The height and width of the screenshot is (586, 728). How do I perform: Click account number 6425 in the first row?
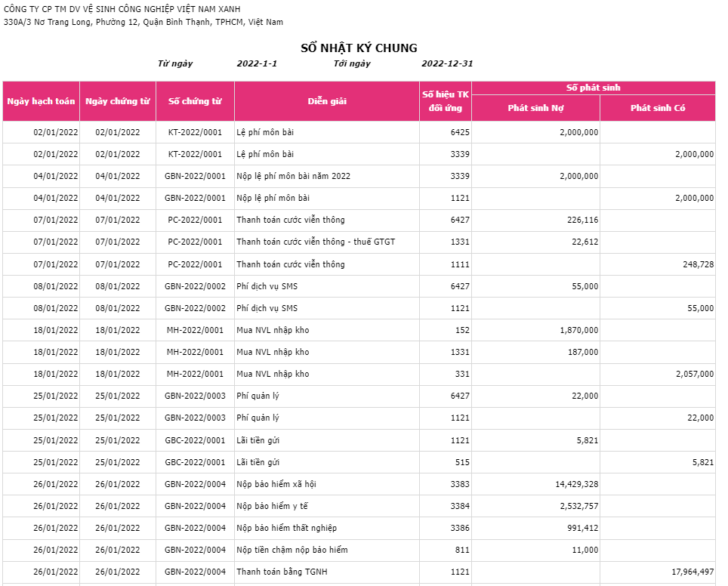click(x=460, y=132)
